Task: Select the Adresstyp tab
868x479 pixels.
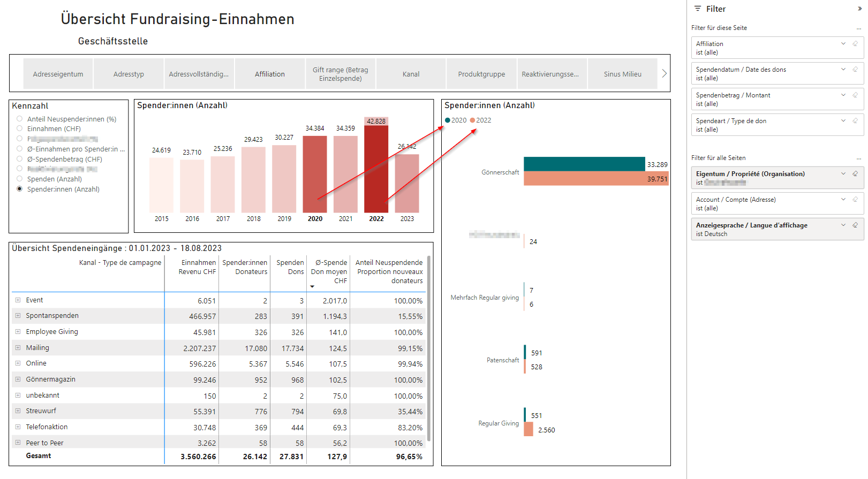Action: (x=129, y=74)
